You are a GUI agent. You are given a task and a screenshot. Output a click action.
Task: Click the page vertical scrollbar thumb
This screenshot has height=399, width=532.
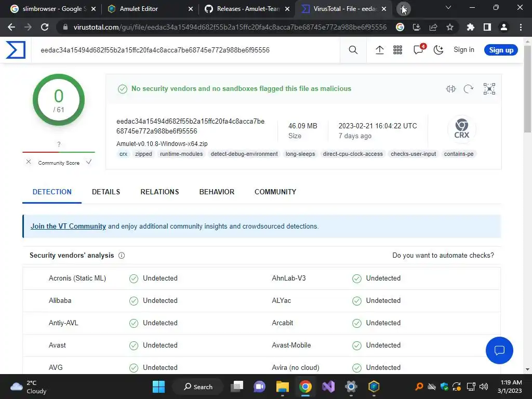pyautogui.click(x=527, y=89)
